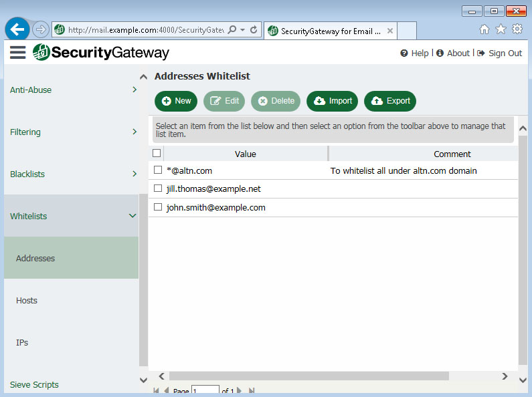The image size is (532, 397).
Task: Expand the Anti-Abuse menu chevron
Action: (135, 90)
